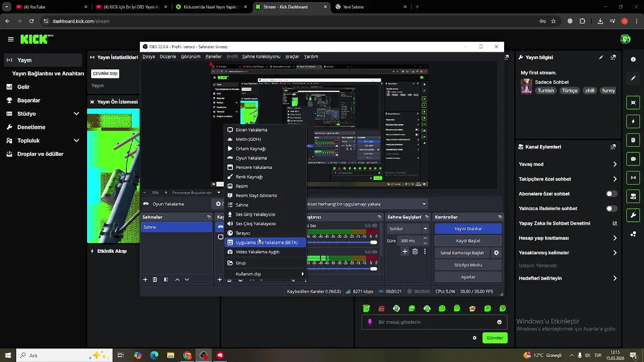Click the Süre duration stepper arrows
Image resolution: width=644 pixels, height=362 pixels.
(425, 241)
